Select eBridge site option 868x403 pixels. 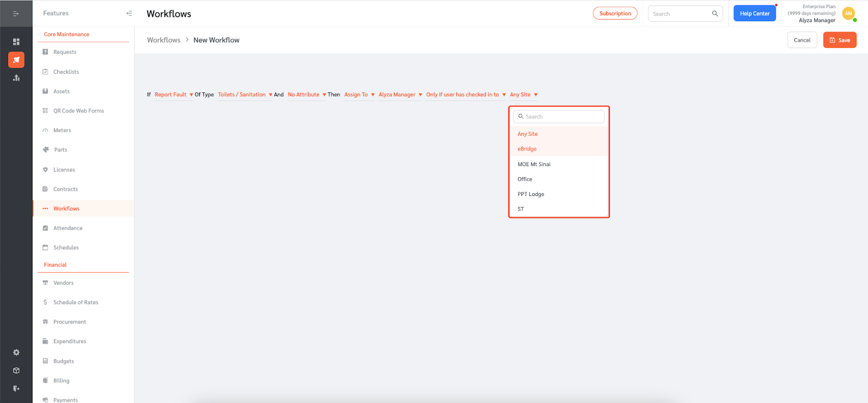pos(559,149)
